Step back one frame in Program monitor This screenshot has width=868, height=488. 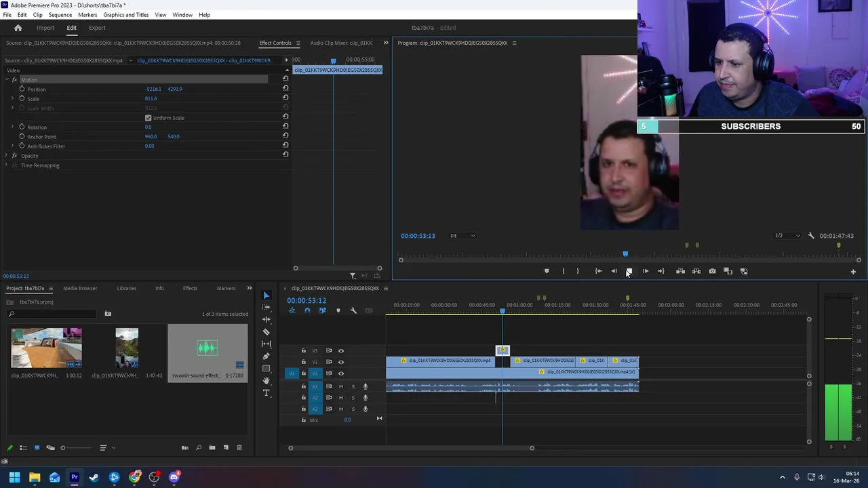point(614,271)
